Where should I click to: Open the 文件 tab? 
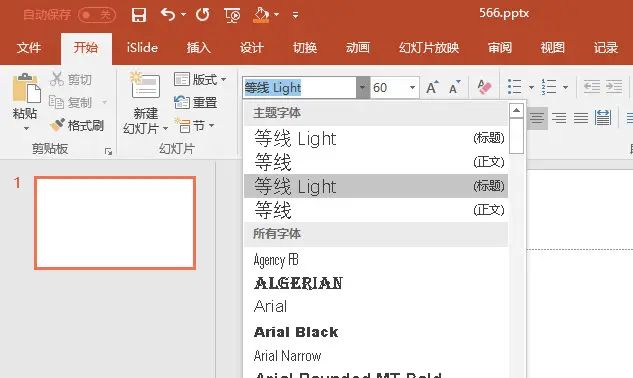click(29, 48)
